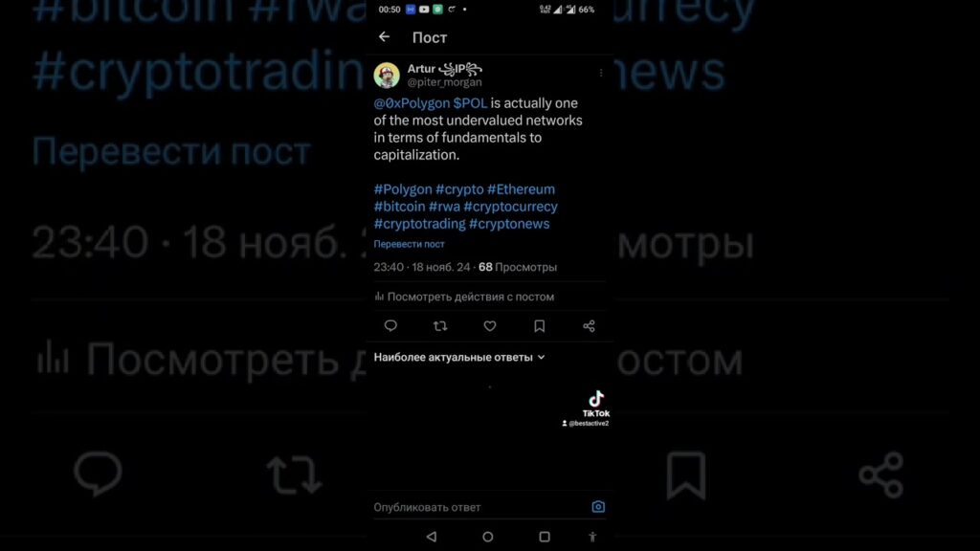Like the post with the heart icon
This screenshot has height=551, width=980.
click(489, 325)
